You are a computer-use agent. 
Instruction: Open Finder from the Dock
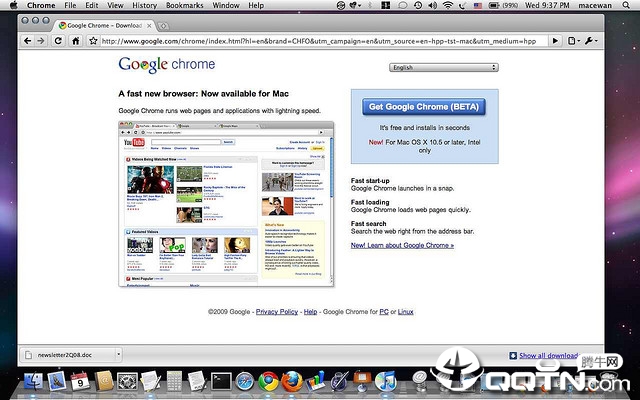pyautogui.click(x=34, y=382)
